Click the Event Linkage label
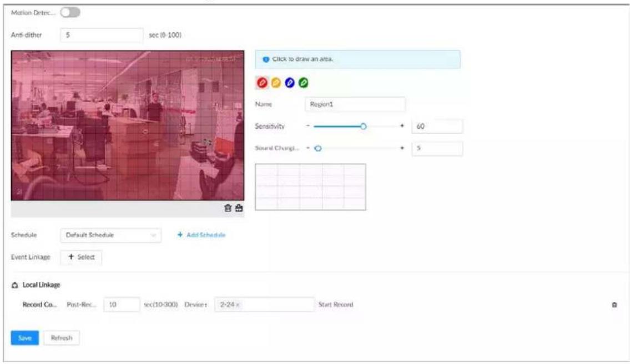Screen dimensions: 630x364 point(31,257)
